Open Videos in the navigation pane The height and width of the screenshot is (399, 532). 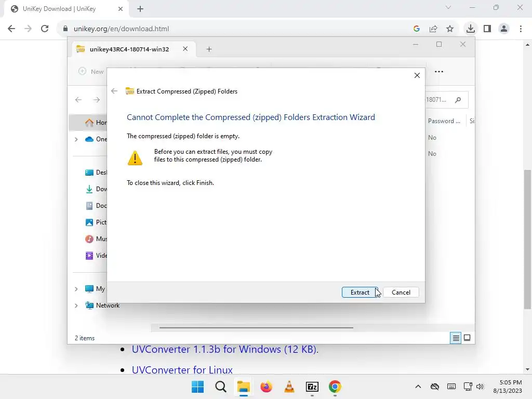click(96, 256)
